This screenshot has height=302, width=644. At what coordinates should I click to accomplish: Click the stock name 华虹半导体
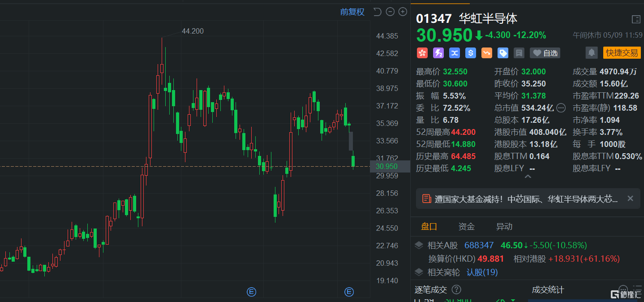pos(488,19)
